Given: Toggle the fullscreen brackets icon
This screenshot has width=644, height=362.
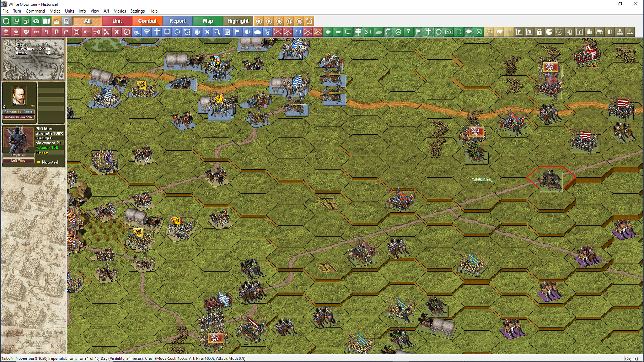Looking at the screenshot, I should (459, 32).
